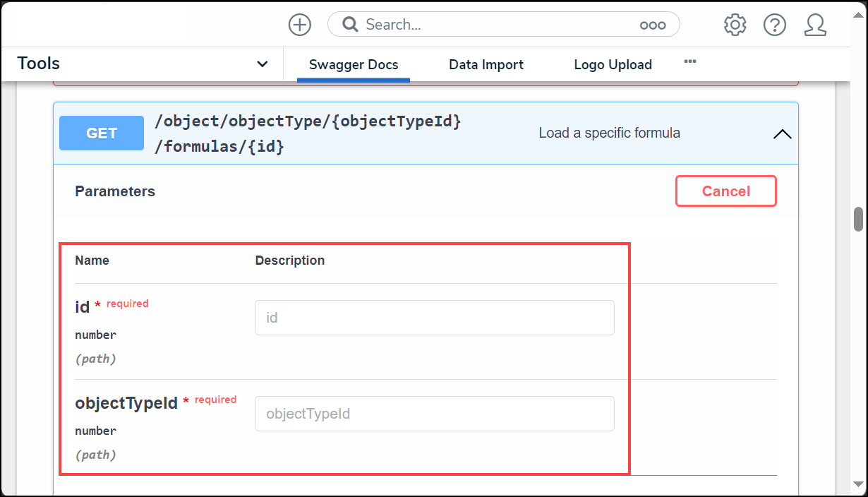Screen dimensions: 868x497
Task: Click the search magnifier icon
Action: click(350, 25)
